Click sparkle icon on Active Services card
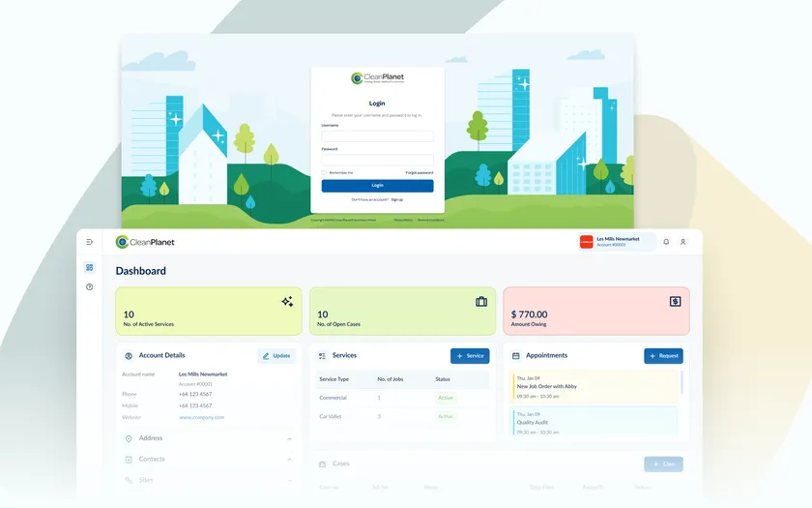 tap(287, 302)
